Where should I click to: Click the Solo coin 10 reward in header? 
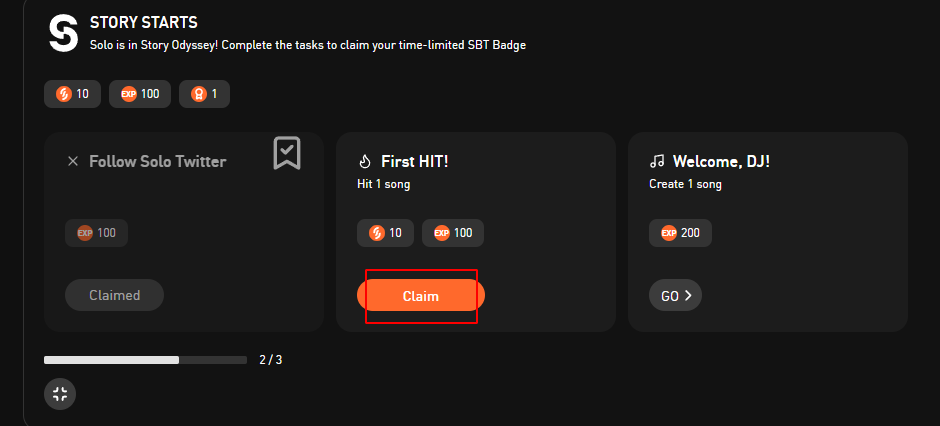pos(73,94)
